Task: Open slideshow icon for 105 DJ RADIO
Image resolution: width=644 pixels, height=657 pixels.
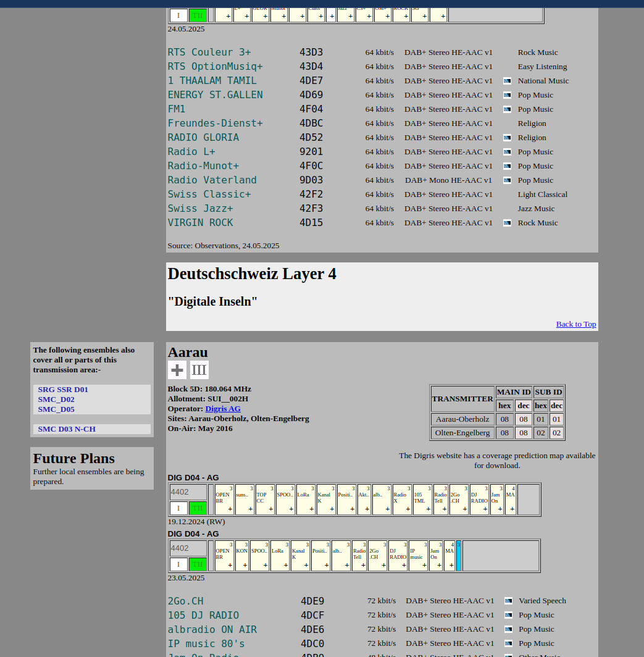Action: click(508, 615)
